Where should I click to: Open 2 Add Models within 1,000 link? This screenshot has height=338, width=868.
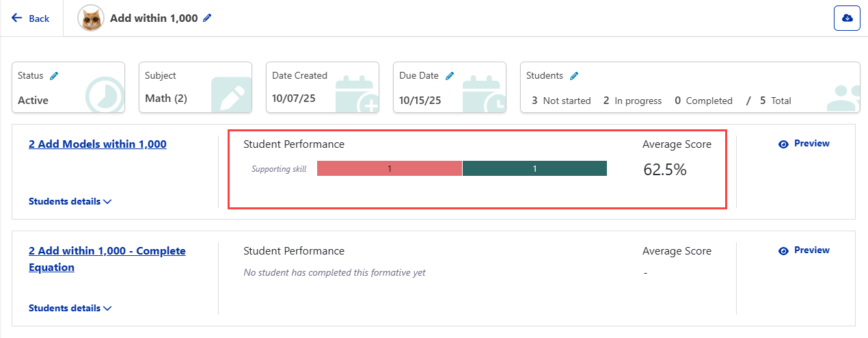(97, 144)
